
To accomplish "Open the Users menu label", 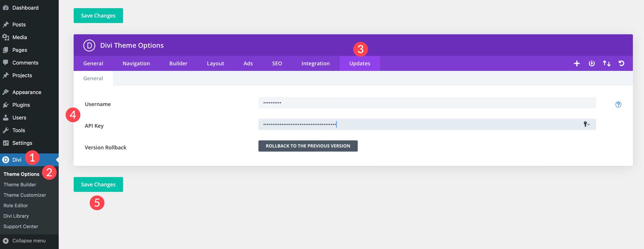I will pyautogui.click(x=19, y=118).
